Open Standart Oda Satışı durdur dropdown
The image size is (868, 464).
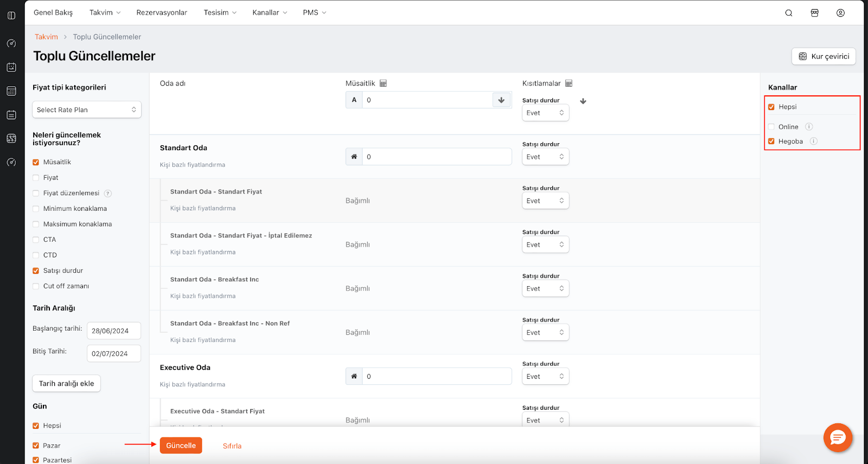[545, 157]
